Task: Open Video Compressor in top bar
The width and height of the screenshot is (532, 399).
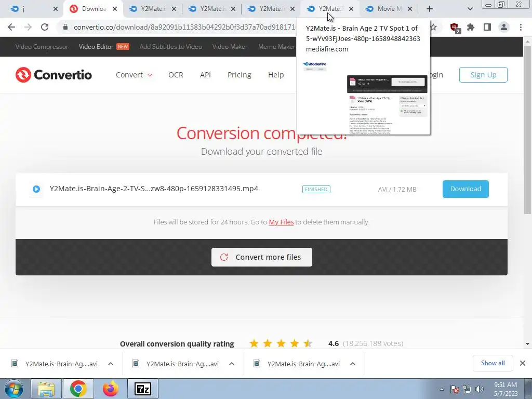Action: coord(42,47)
